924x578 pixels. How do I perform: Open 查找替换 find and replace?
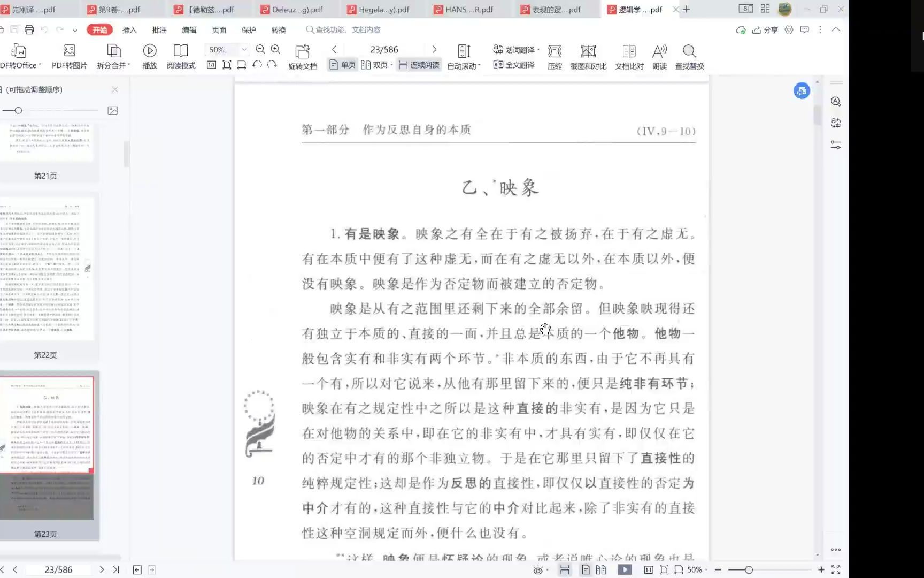coord(689,56)
